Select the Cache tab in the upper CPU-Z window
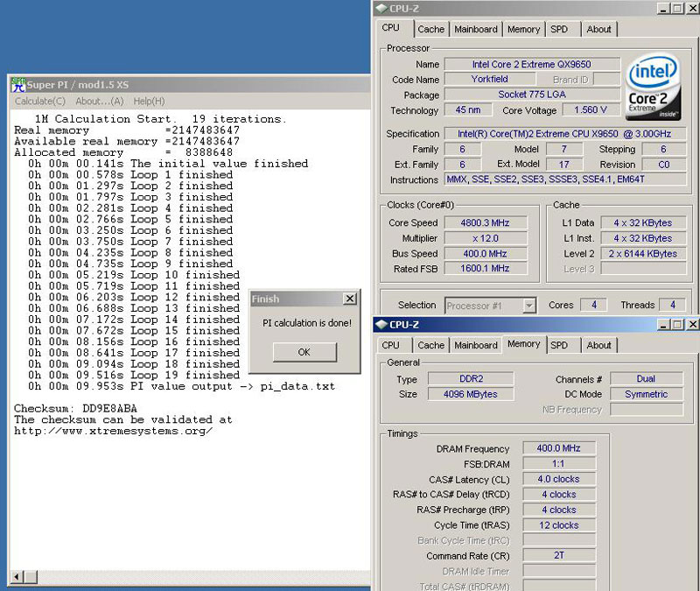This screenshot has height=591, width=700. 430,30
